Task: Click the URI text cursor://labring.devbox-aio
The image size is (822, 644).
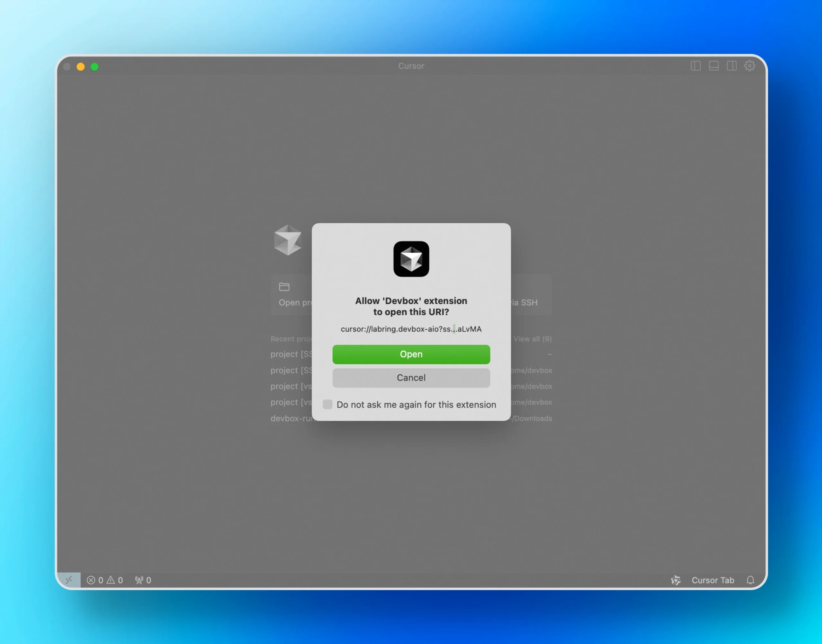Action: point(411,329)
